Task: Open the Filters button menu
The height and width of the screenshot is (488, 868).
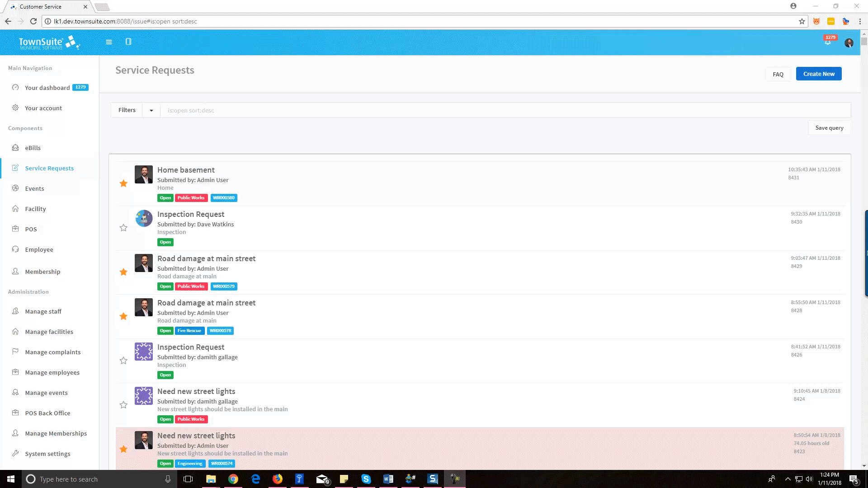Action: pos(127,110)
